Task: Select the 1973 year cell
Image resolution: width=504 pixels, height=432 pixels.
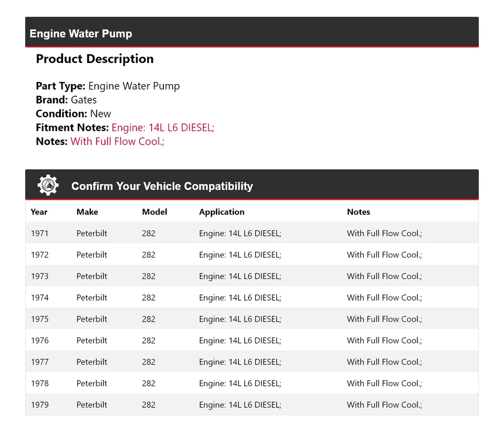Action: coord(39,276)
